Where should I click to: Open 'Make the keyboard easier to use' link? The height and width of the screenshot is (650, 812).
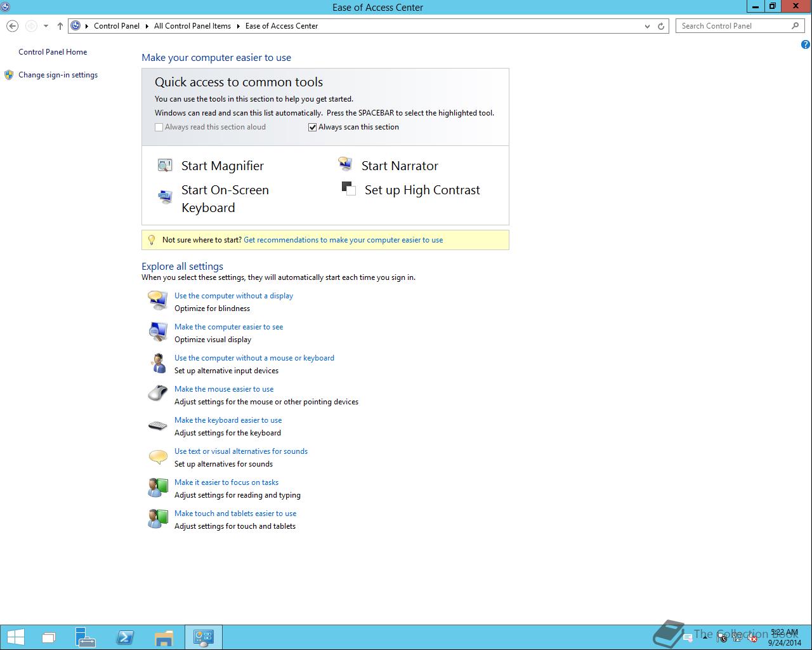coord(228,420)
